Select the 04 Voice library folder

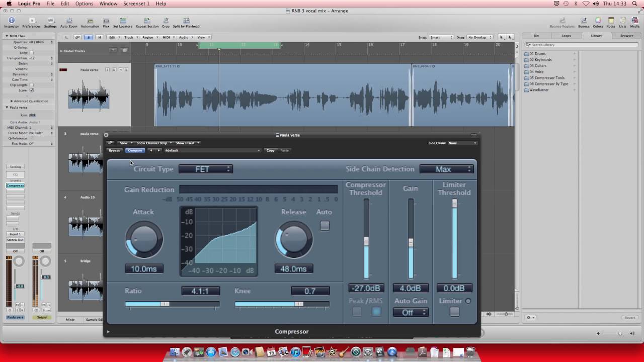pyautogui.click(x=536, y=72)
